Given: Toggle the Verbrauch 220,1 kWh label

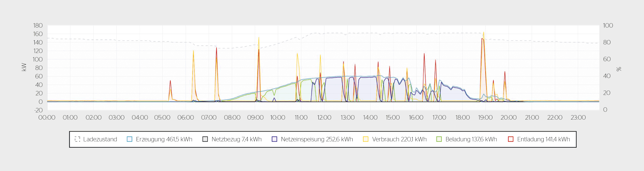Looking at the screenshot, I should (x=399, y=139).
